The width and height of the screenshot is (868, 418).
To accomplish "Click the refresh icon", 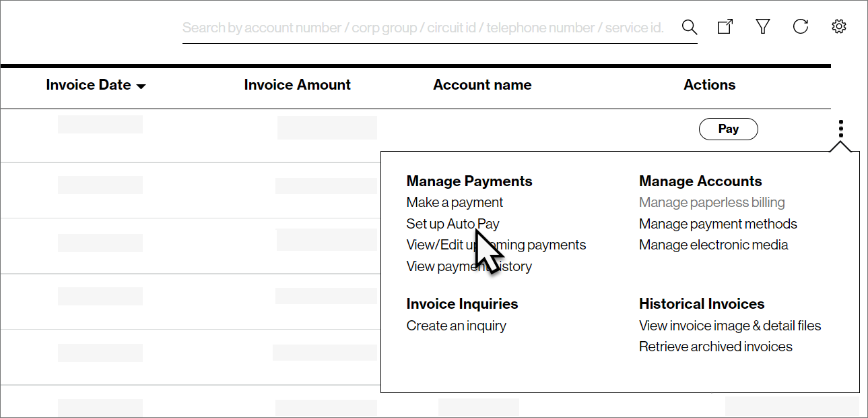I will point(800,27).
